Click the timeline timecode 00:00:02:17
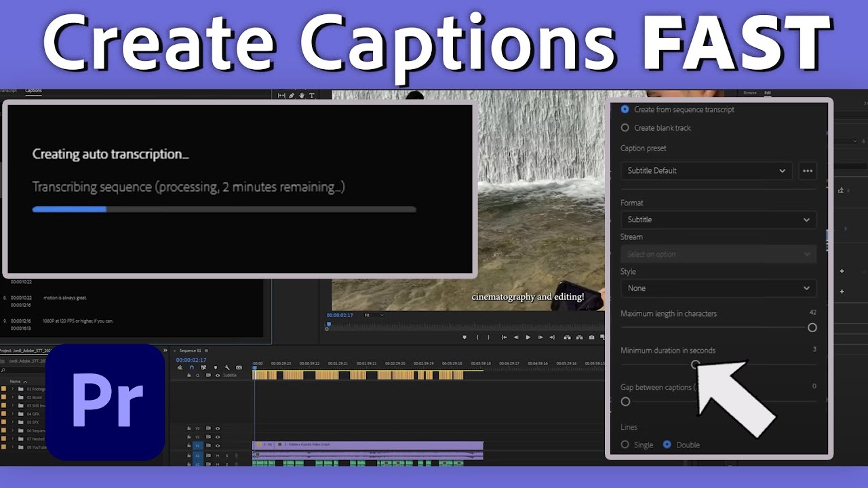 [191, 360]
